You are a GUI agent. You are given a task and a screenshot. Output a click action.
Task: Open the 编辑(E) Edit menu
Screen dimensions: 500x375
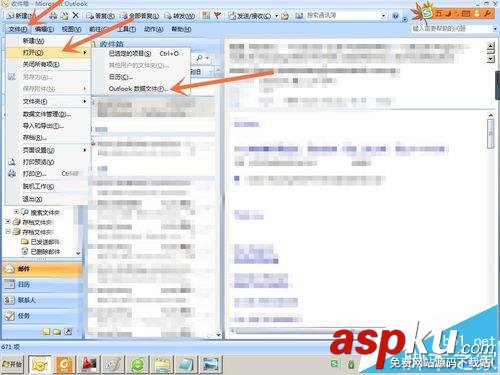(x=44, y=29)
